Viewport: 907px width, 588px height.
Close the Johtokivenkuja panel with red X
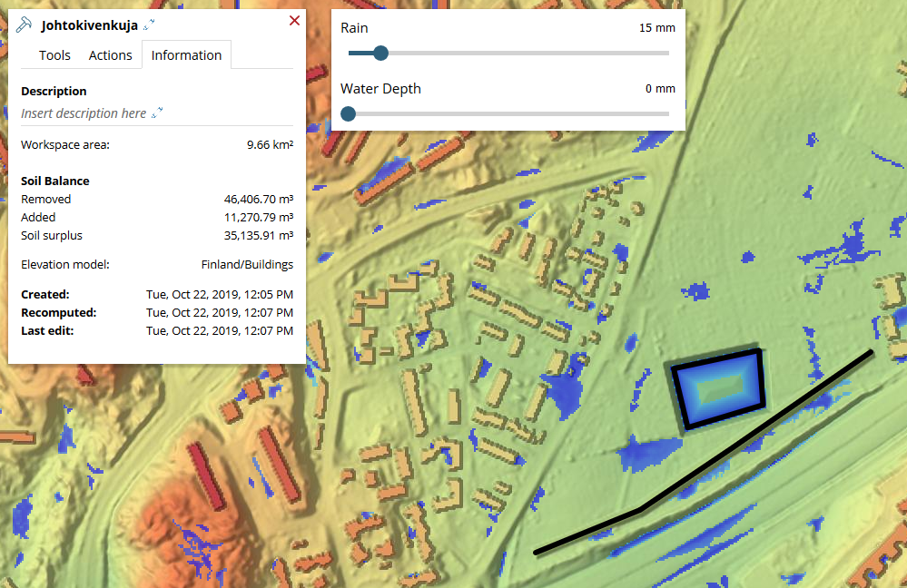[x=294, y=21]
